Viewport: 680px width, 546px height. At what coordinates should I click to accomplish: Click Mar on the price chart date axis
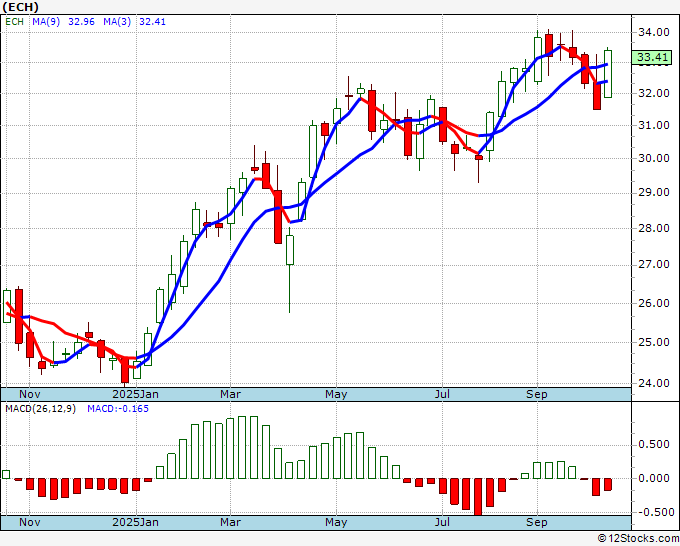coord(230,394)
